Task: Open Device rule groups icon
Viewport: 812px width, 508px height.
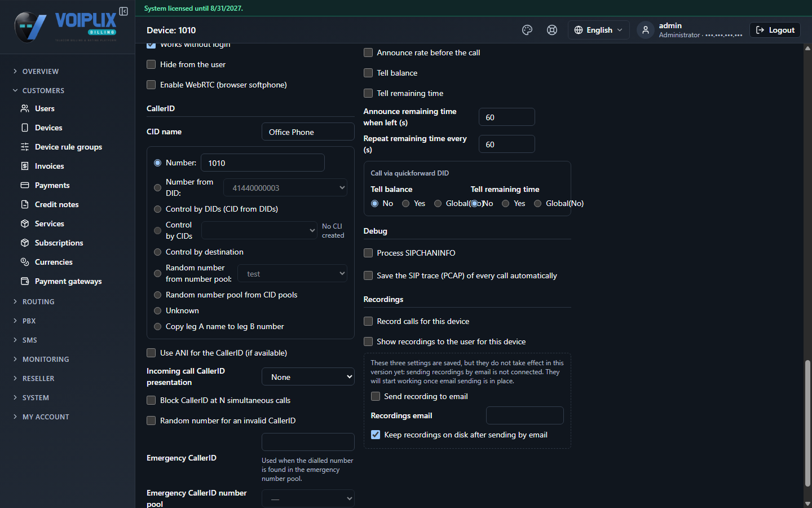Action: (x=25, y=147)
